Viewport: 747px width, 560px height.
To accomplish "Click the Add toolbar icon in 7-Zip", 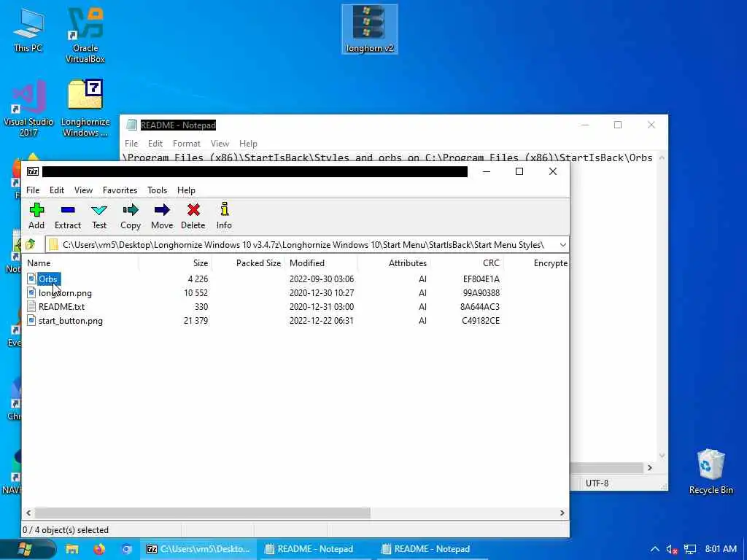I will pyautogui.click(x=36, y=210).
